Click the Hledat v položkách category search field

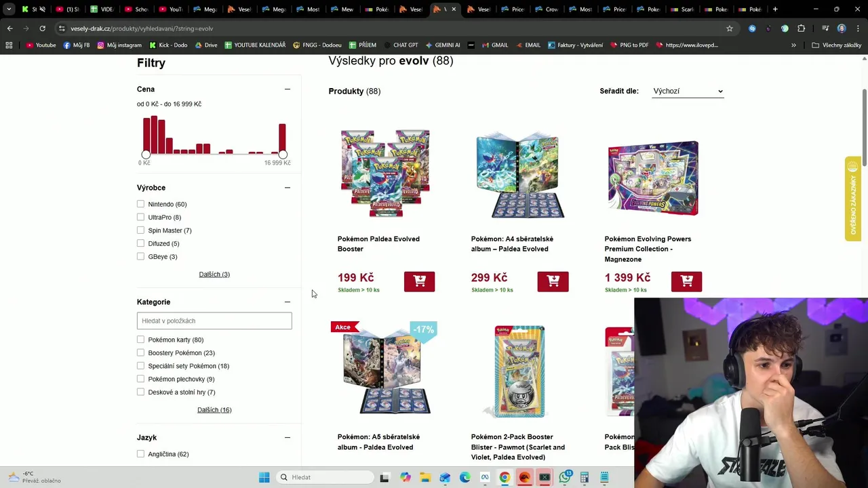214,321
